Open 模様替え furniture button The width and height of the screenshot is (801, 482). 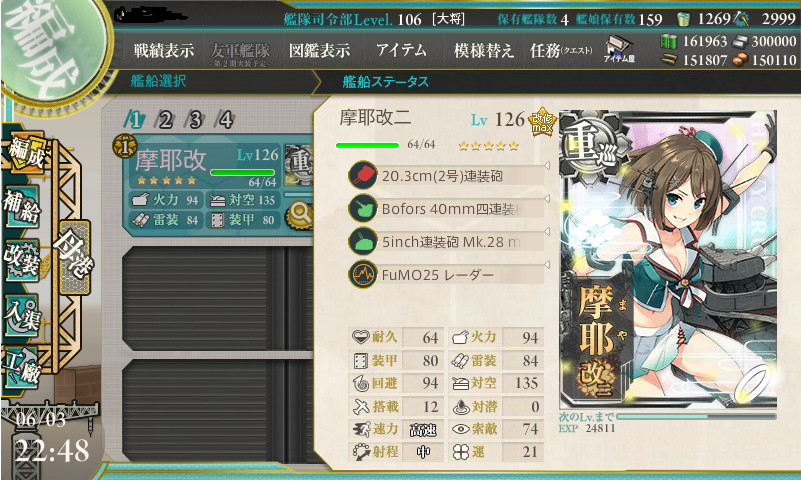pos(483,51)
